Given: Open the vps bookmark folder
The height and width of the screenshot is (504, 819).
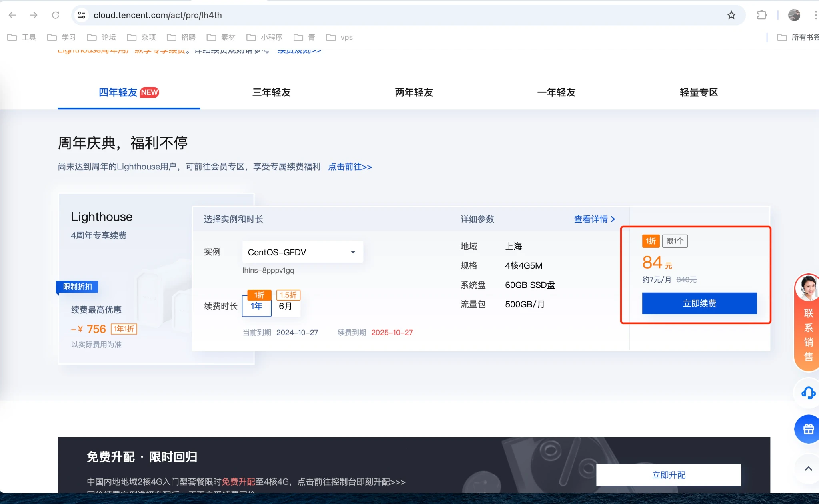Looking at the screenshot, I should pos(340,38).
